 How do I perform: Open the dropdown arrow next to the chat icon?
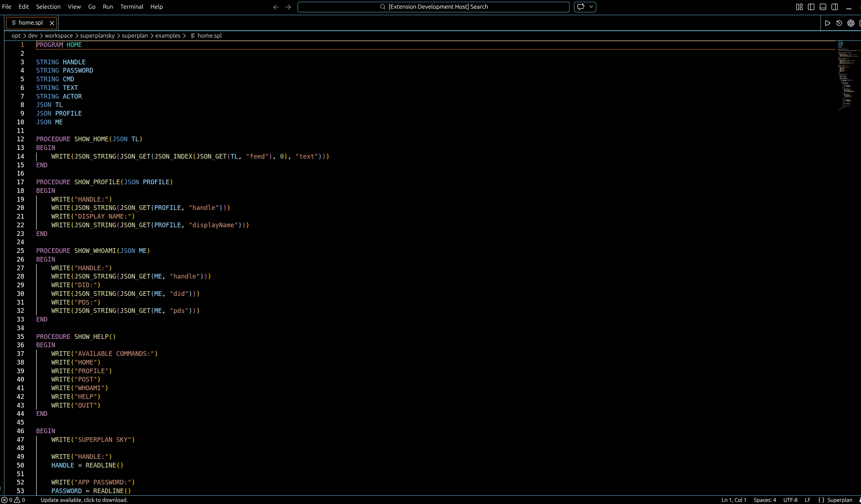(591, 7)
